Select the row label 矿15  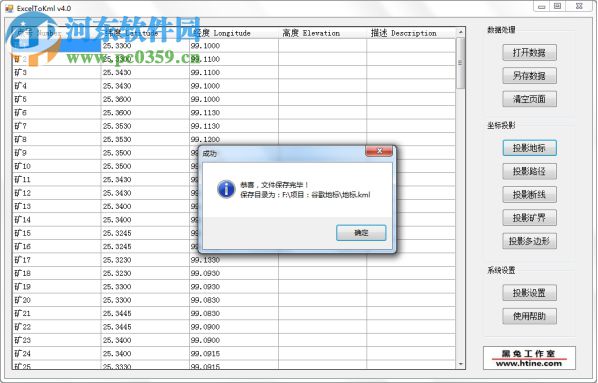[23, 233]
